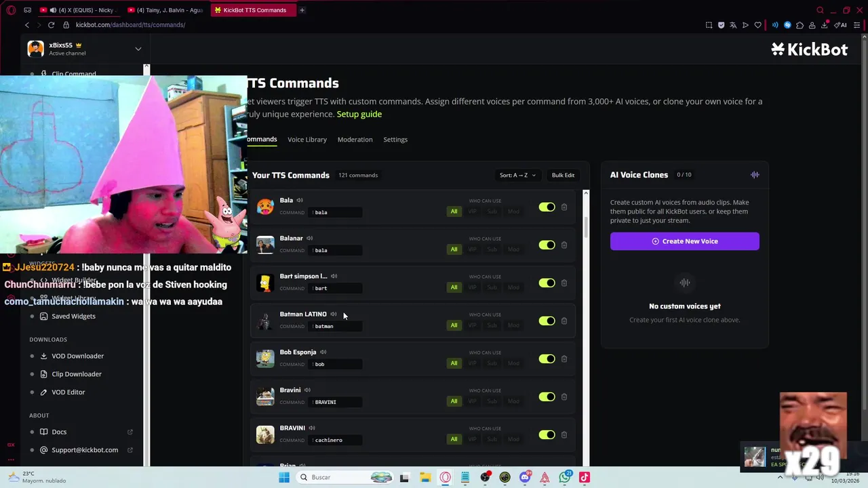Toggle the cachinero command switch
This screenshot has height=488, width=868.
pos(547,434)
